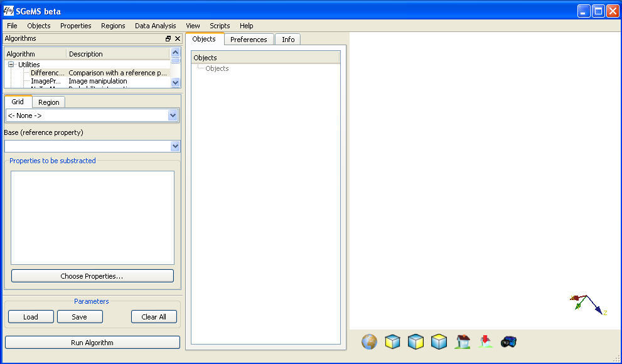Click the Choose Properties... button
This screenshot has height=364, width=622.
coord(92,276)
